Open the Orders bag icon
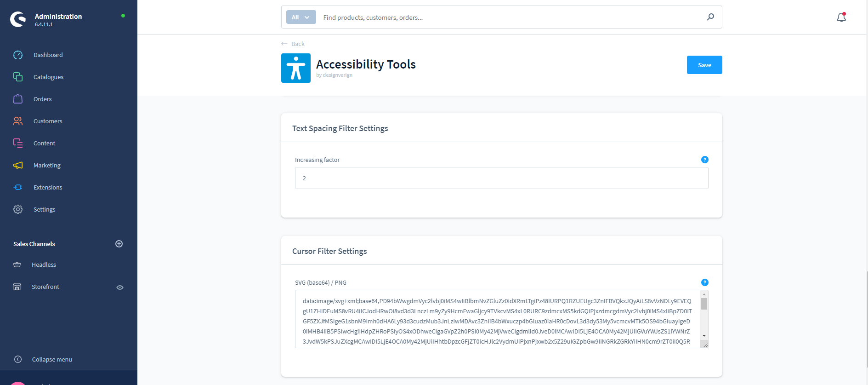868x385 pixels. 18,99
